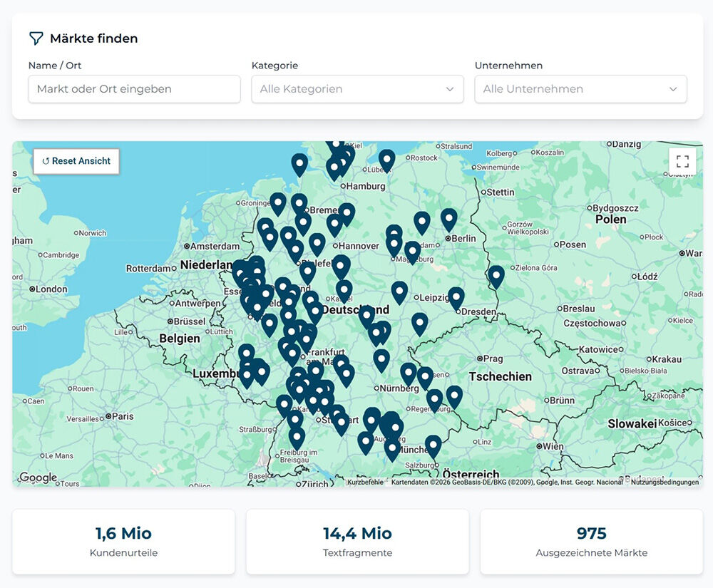This screenshot has width=713, height=588.
Task: Select the map pin near Salzburg
Action: (x=434, y=447)
